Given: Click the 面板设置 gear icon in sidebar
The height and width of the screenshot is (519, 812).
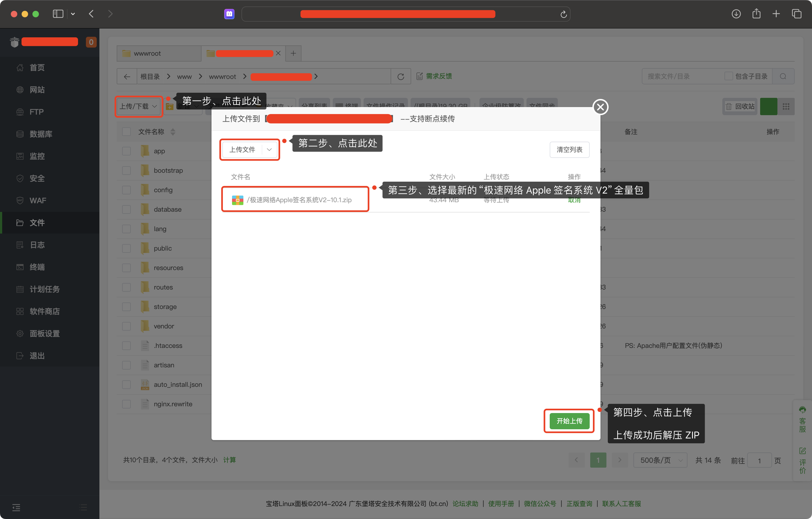Looking at the screenshot, I should pyautogui.click(x=20, y=334).
